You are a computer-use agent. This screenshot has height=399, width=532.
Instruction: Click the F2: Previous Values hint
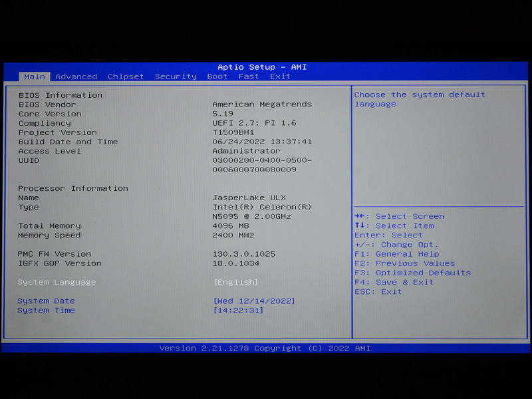point(405,263)
